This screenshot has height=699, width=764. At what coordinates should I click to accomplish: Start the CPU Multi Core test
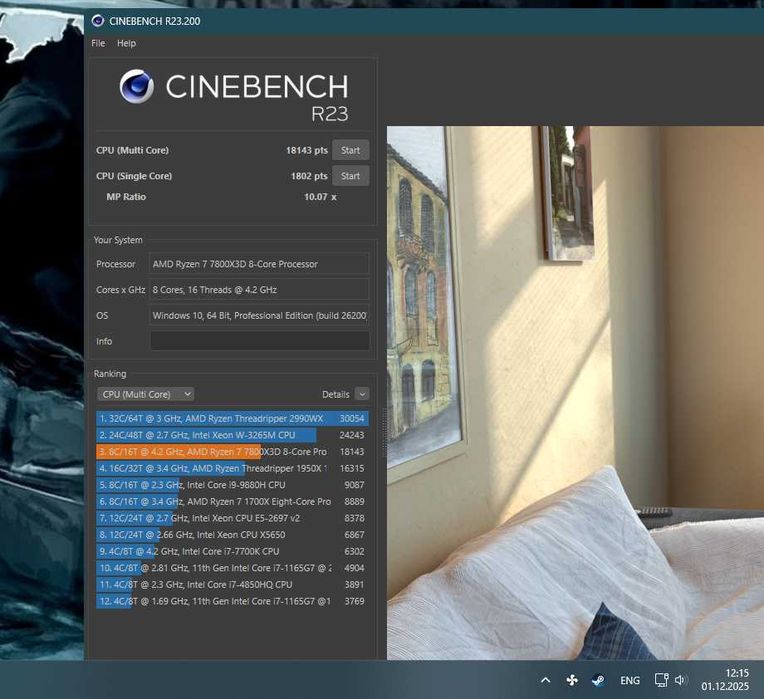tap(350, 150)
